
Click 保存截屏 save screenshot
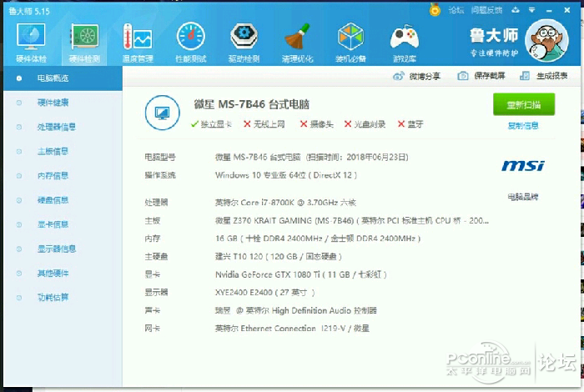[481, 76]
